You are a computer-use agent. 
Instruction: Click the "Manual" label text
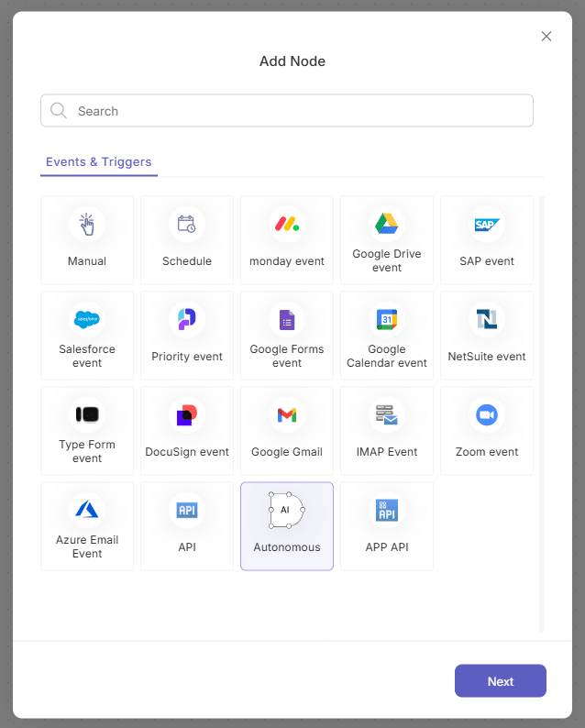tap(87, 261)
